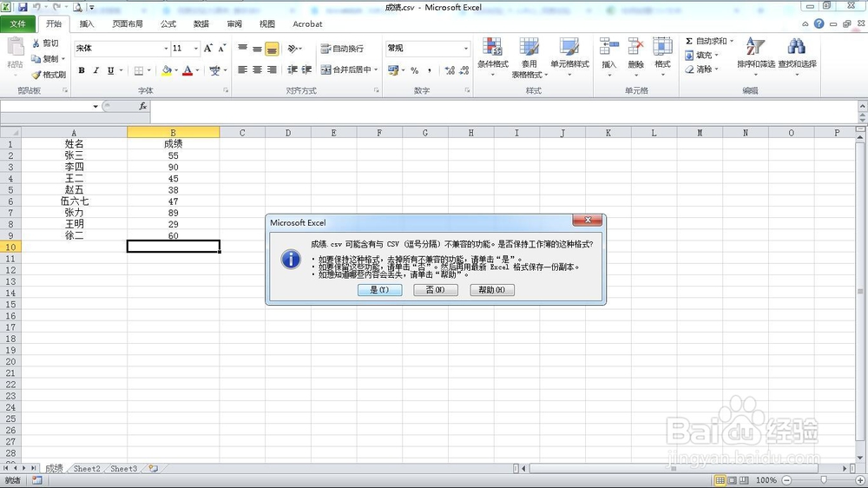Open 单元格样式 cell styles menu
Image resolution: width=868 pixels, height=488 pixels.
pyautogui.click(x=569, y=56)
